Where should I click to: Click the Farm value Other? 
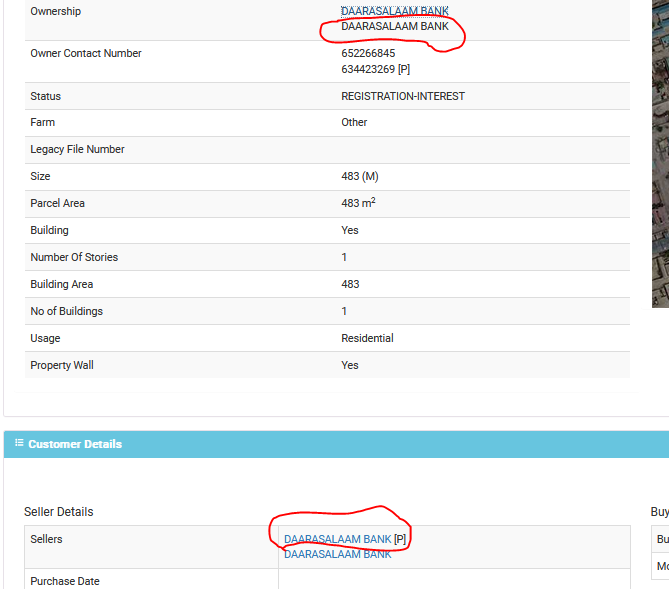[354, 122]
